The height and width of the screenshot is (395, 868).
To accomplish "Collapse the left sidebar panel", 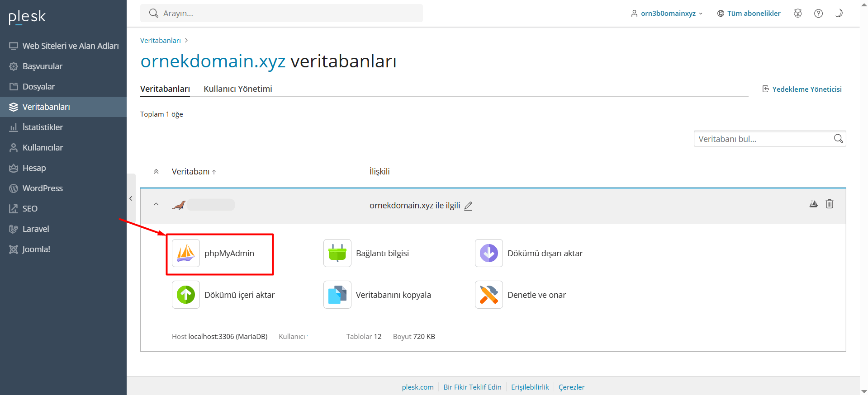I will click(x=131, y=198).
